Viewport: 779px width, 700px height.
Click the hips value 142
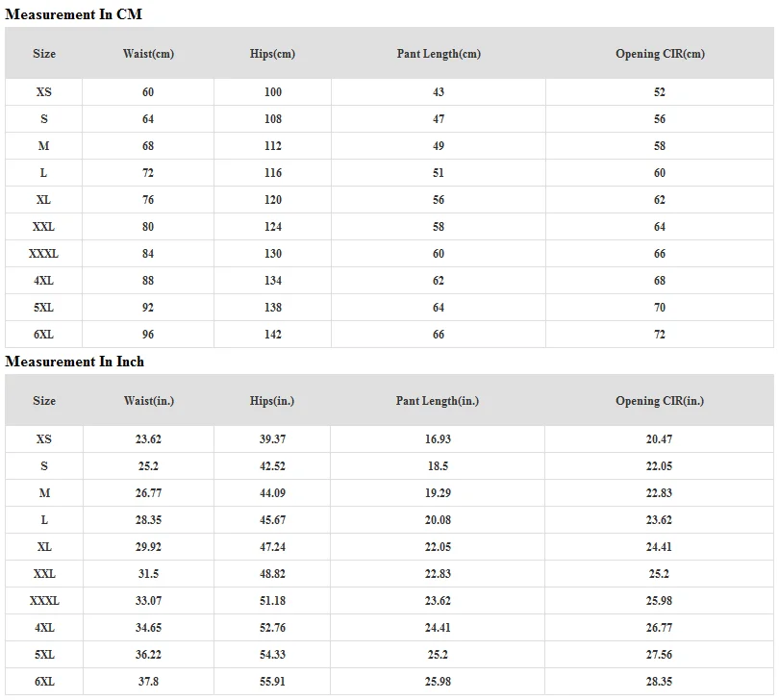coord(273,335)
